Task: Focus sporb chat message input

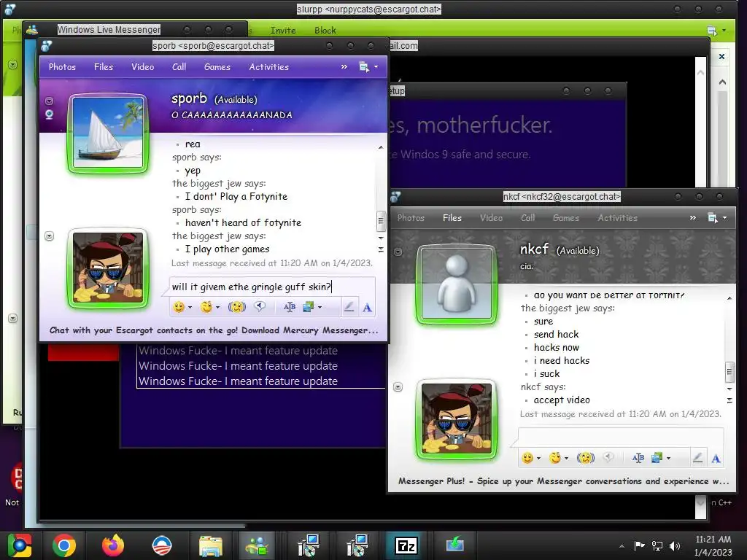Action: (273, 287)
